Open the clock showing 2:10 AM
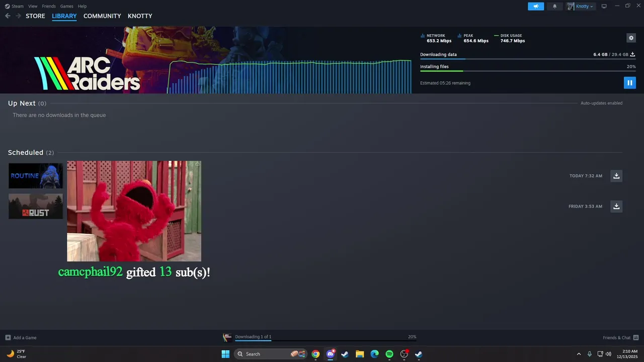Viewport: 644px width, 362px height. 627,354
